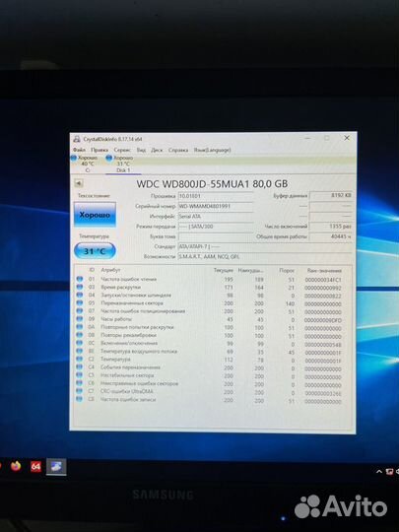Open the Справка menu
399x532 pixels.
pos(178,150)
